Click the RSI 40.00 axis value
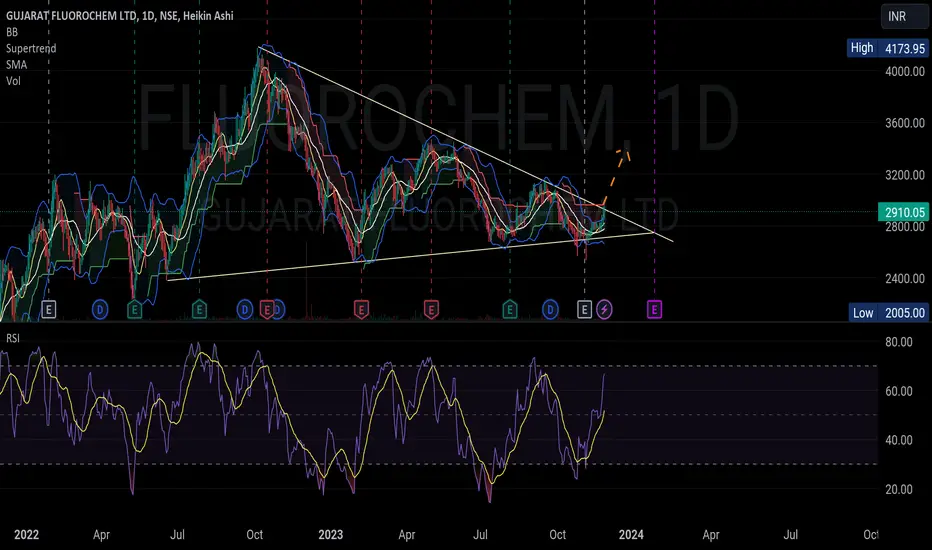The height and width of the screenshot is (550, 932). [x=898, y=439]
